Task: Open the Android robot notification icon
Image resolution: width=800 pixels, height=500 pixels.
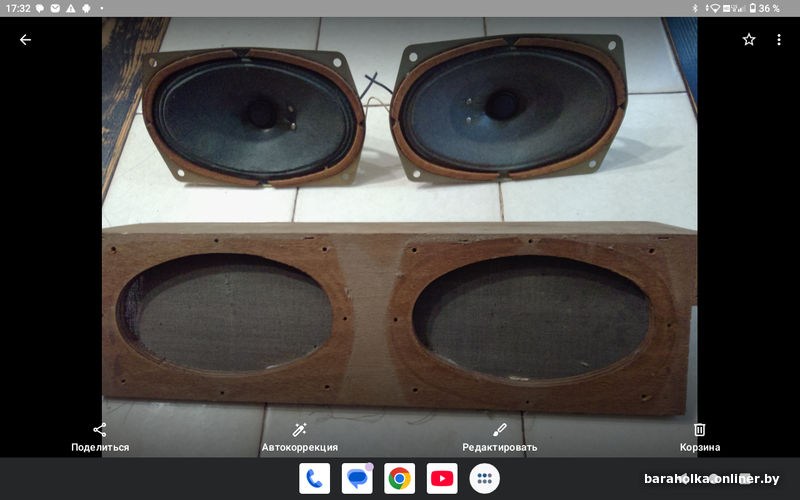Action: point(86,8)
